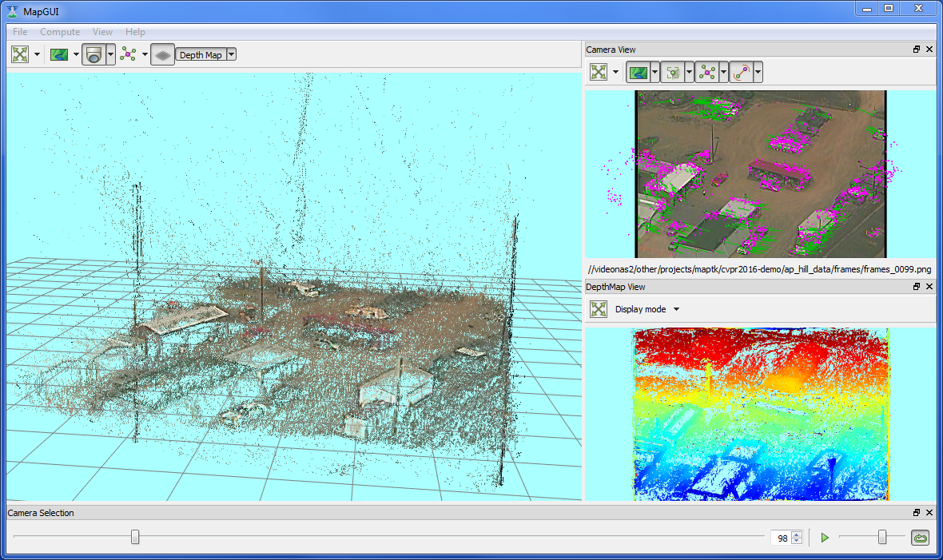Toggle residuals icon in Camera View toolbar

(x=742, y=72)
